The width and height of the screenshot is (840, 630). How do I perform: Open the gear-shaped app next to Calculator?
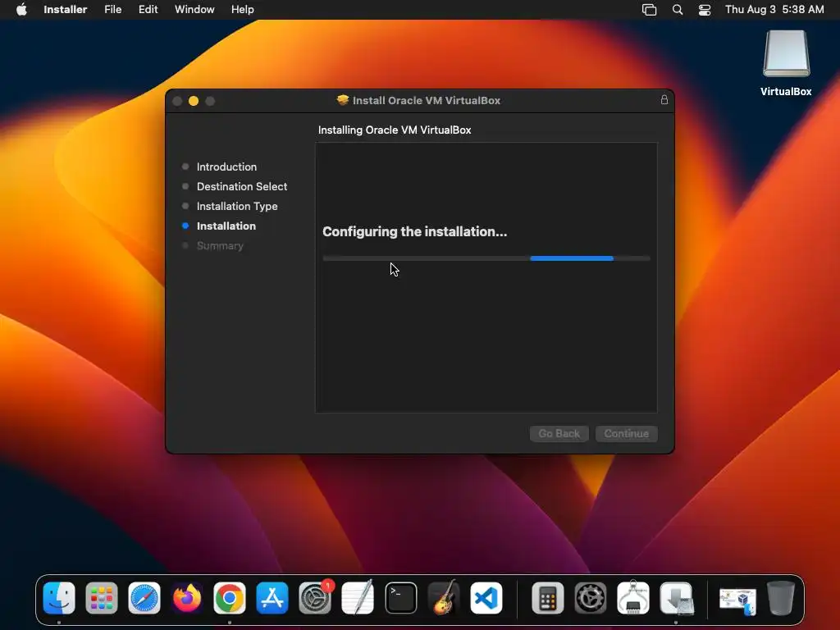click(591, 598)
